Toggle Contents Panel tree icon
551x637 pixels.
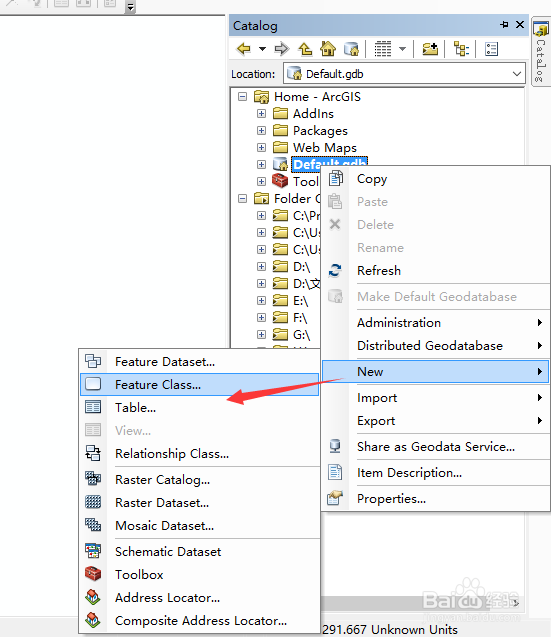pyautogui.click(x=461, y=49)
